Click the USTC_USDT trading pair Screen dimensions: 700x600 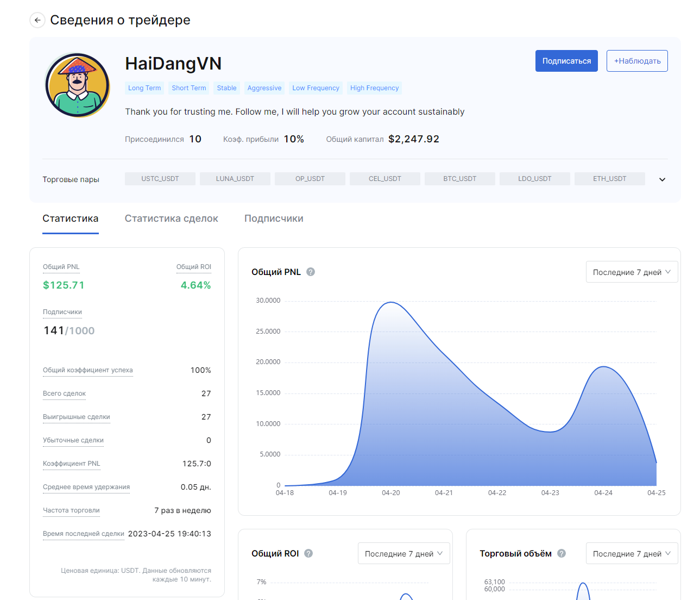(x=160, y=179)
